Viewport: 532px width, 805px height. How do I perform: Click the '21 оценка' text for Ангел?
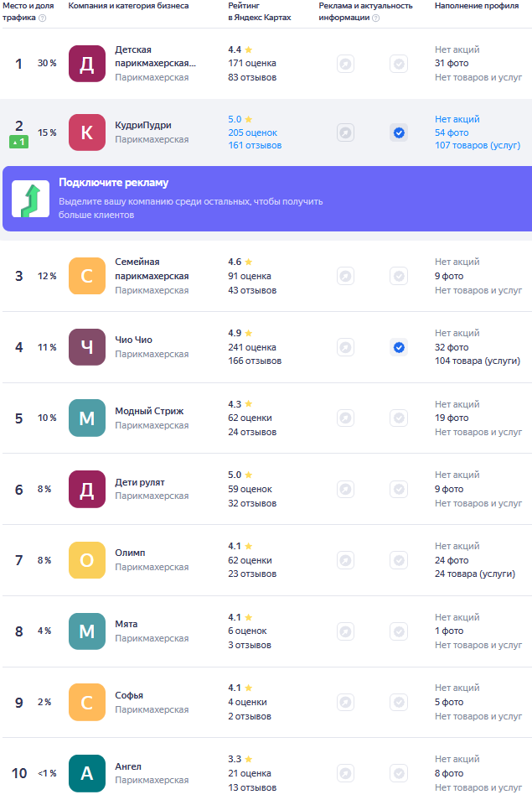250,773
